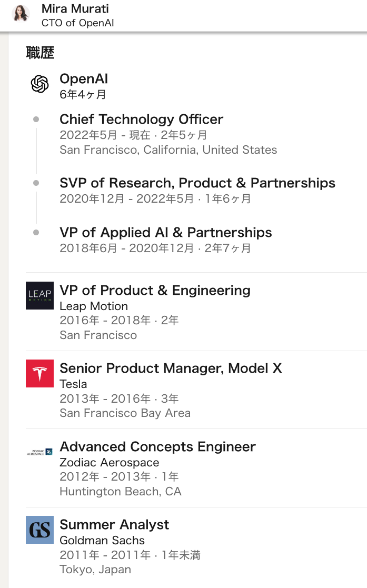This screenshot has height=588, width=367.
Task: Click VP of Applied AI & Partnerships
Action: click(x=166, y=233)
